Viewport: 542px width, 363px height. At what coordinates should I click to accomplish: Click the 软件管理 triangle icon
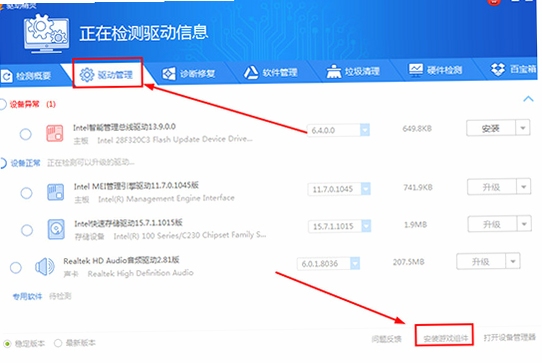click(x=251, y=73)
